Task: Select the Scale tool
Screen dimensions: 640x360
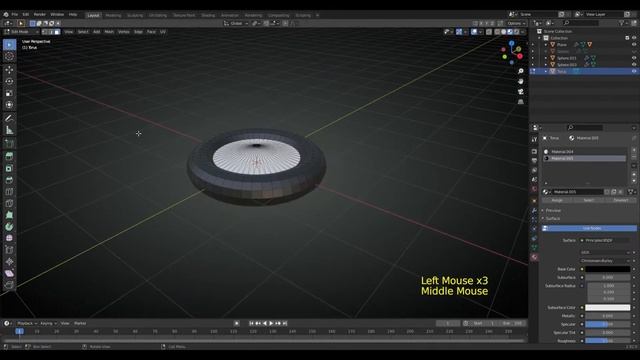Action: [x=9, y=93]
